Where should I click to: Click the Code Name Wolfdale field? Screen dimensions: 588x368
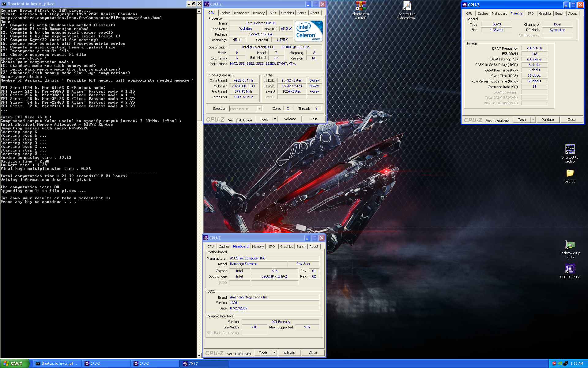246,29
